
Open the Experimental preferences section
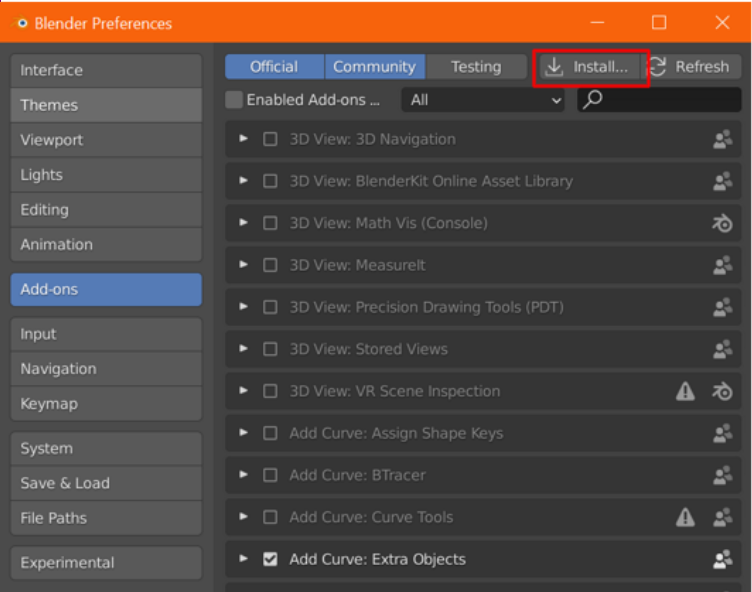(x=106, y=563)
